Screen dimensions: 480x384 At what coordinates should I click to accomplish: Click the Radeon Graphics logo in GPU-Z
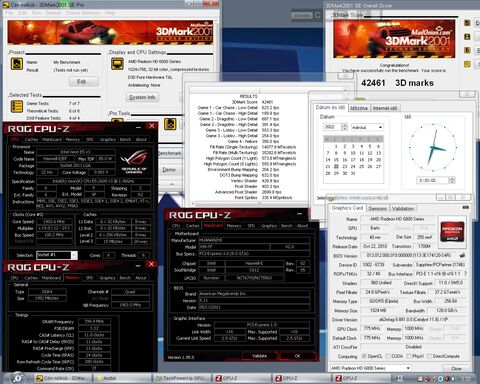[452, 230]
